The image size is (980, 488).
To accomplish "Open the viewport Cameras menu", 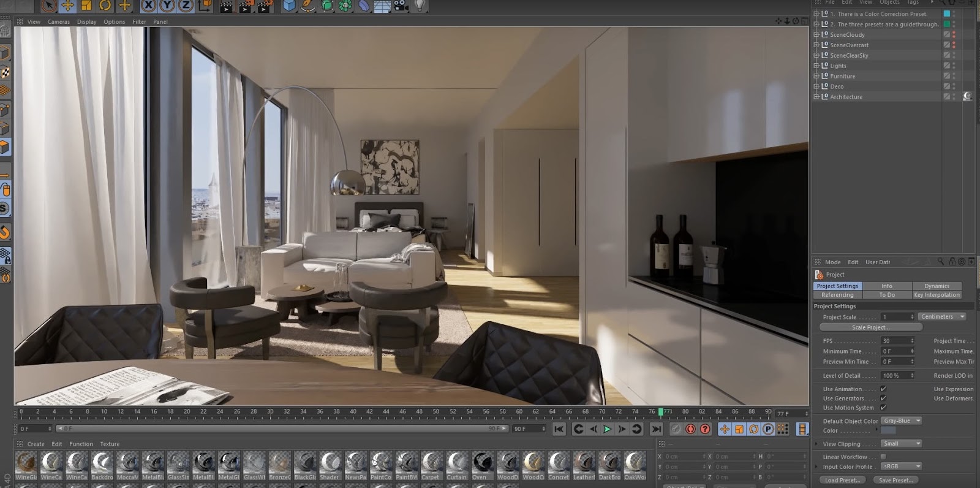I will pyautogui.click(x=59, y=22).
